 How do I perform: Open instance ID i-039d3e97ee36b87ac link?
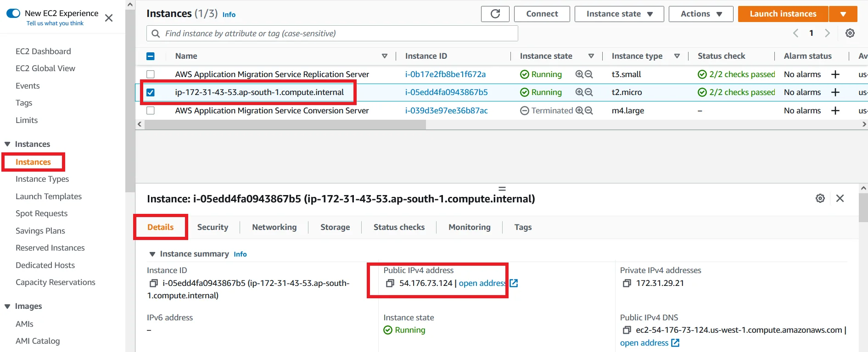click(446, 111)
